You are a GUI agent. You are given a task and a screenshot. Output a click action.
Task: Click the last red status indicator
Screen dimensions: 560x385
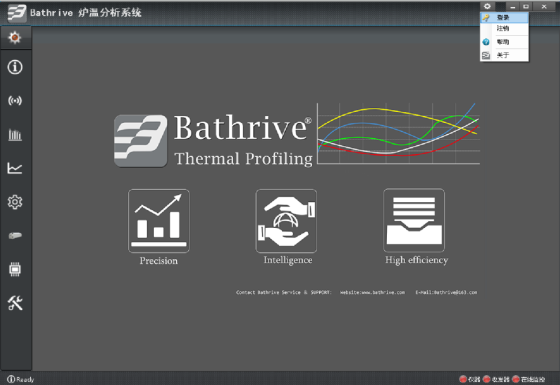tap(516, 379)
